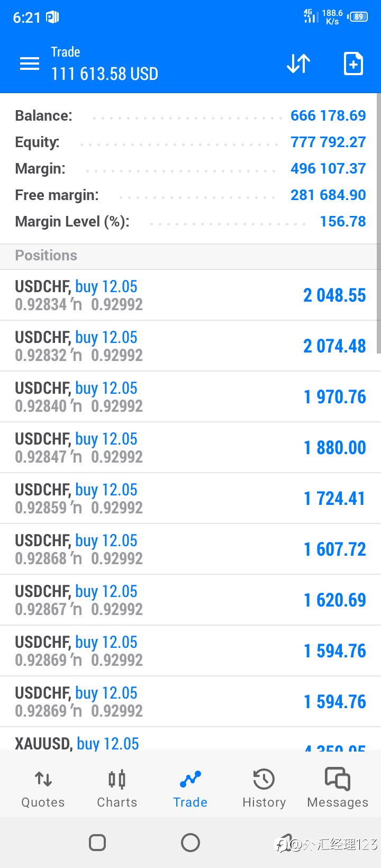Tap the sort positions arrows icon
Screen dimensions: 381x868
point(298,64)
